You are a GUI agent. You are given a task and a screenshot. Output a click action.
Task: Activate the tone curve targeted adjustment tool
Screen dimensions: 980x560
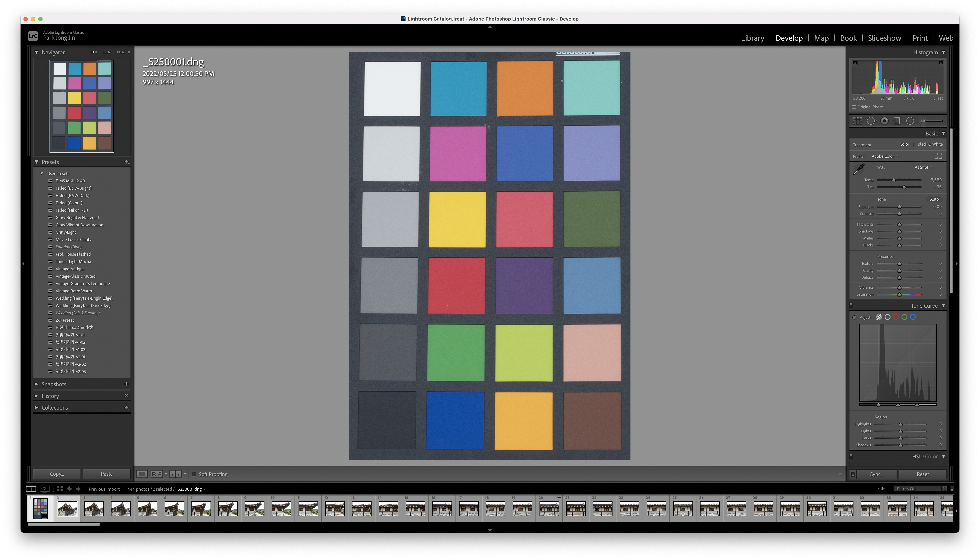click(x=854, y=317)
